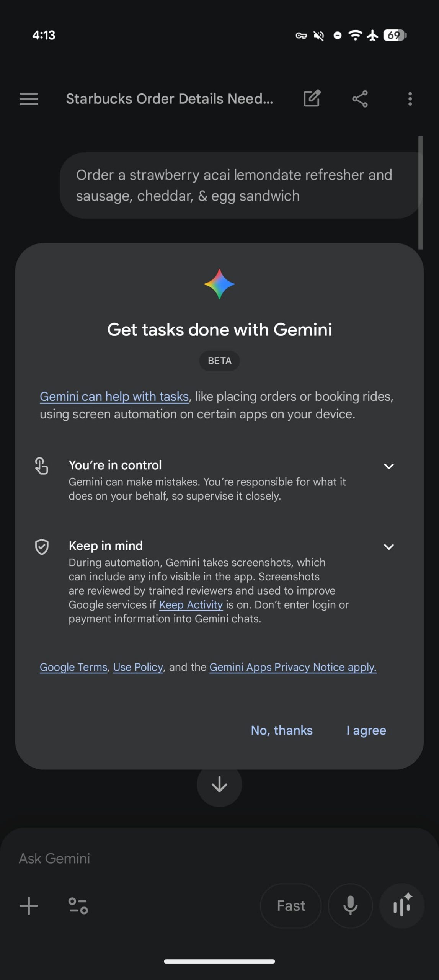Launch Gemini Live with the waveform icon
Screen dimensions: 439x980
pyautogui.click(x=401, y=905)
